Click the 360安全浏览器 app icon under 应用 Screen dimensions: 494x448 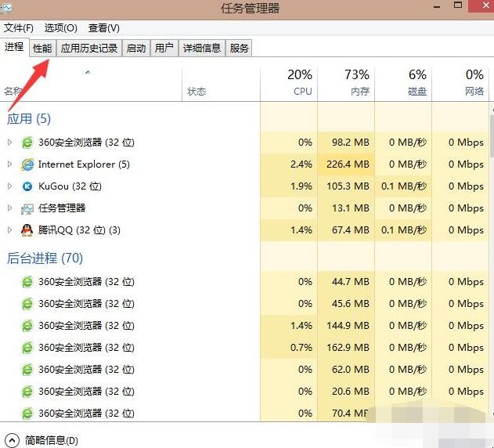pos(27,143)
